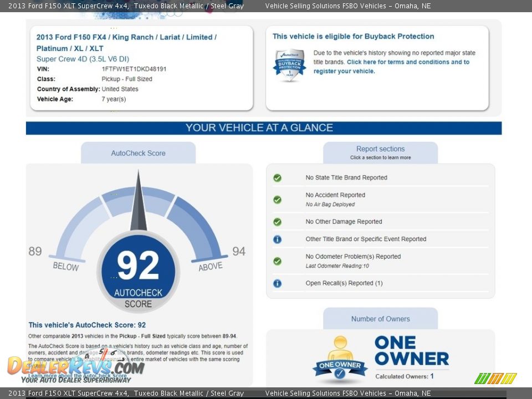Open terms and conditions registration link

(391, 66)
